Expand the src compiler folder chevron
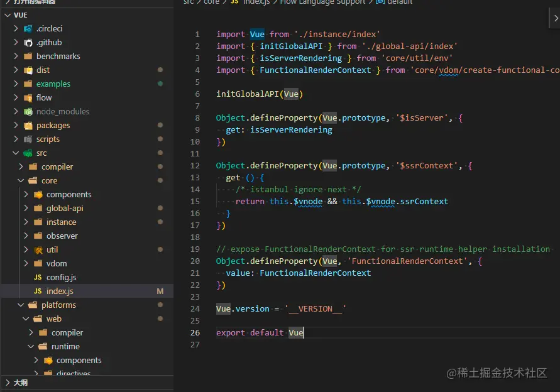The image size is (560, 392). 21,167
